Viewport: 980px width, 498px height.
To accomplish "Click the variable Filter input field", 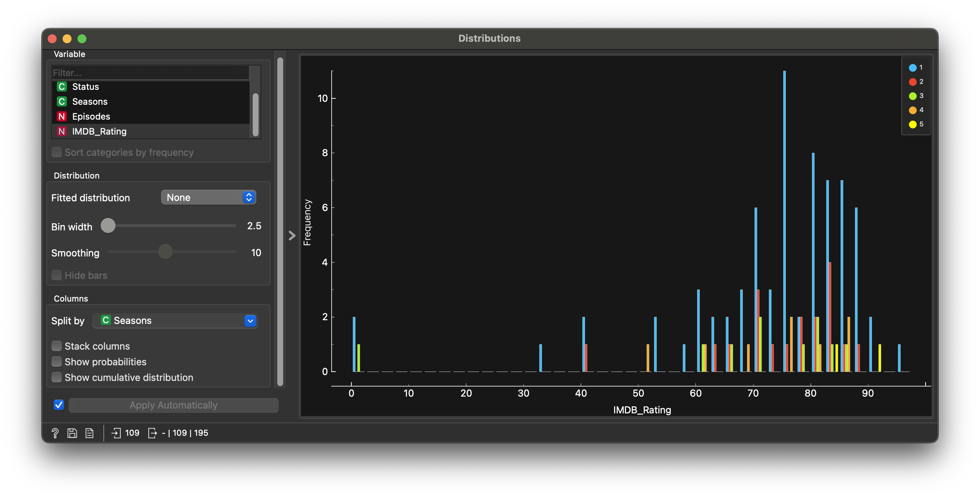I will 150,73.
